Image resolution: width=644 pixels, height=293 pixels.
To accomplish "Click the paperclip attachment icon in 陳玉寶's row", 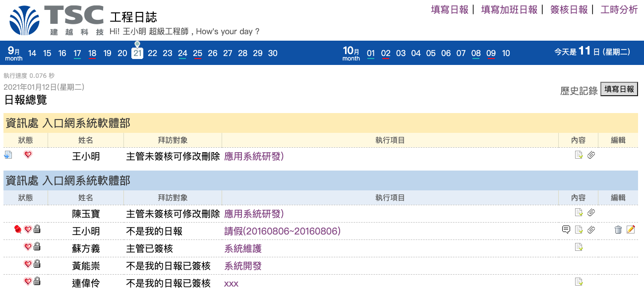I will pyautogui.click(x=591, y=213).
